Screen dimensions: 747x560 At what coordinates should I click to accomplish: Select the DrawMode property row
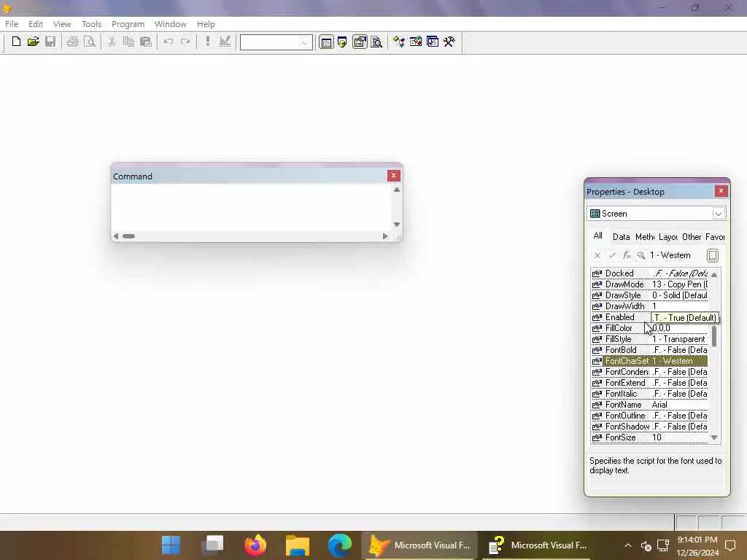(x=649, y=284)
